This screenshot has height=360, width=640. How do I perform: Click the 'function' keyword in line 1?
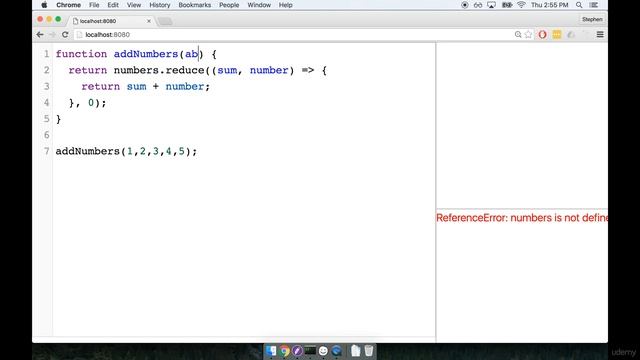coord(81,54)
